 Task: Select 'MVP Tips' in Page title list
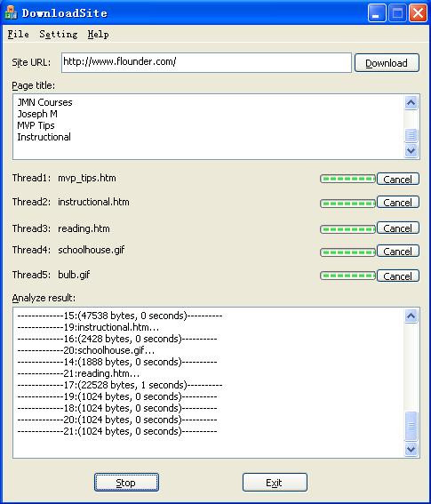[36, 125]
